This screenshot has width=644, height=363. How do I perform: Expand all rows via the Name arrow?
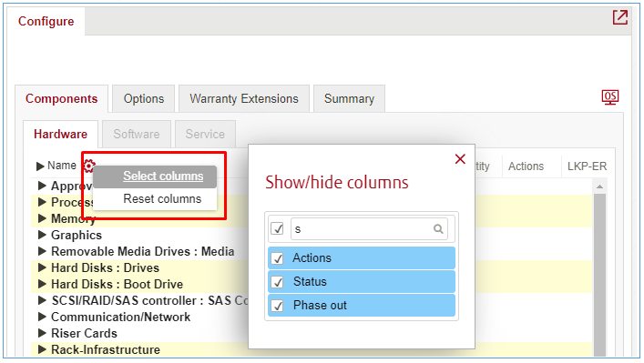tap(40, 166)
